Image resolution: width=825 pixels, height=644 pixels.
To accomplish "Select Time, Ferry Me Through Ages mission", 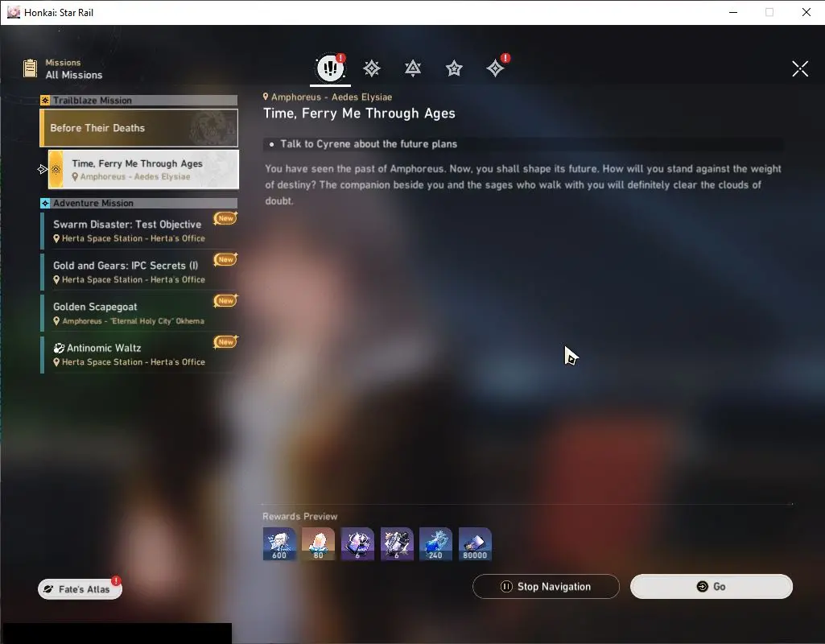I will [x=142, y=169].
